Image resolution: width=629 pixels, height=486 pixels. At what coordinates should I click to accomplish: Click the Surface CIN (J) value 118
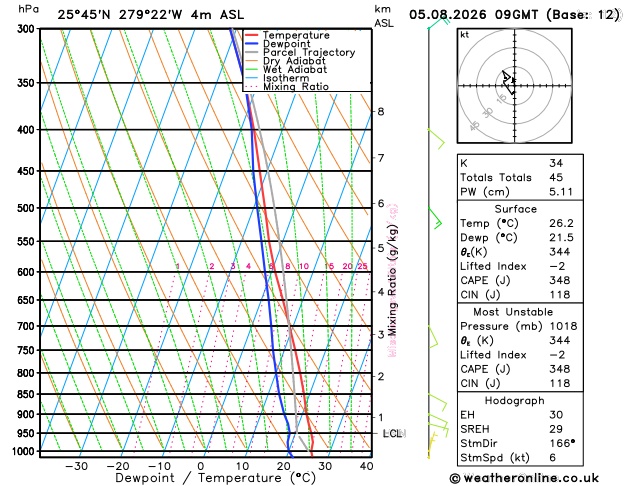[560, 295]
